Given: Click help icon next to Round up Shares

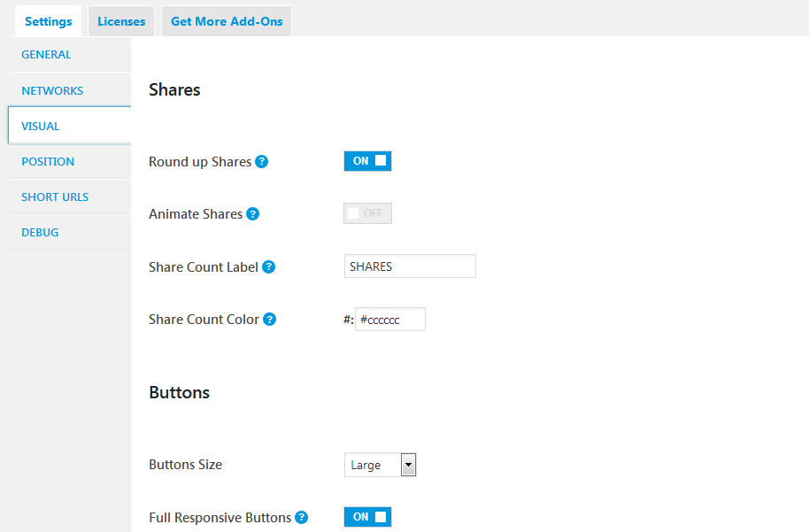Looking at the screenshot, I should 262,162.
